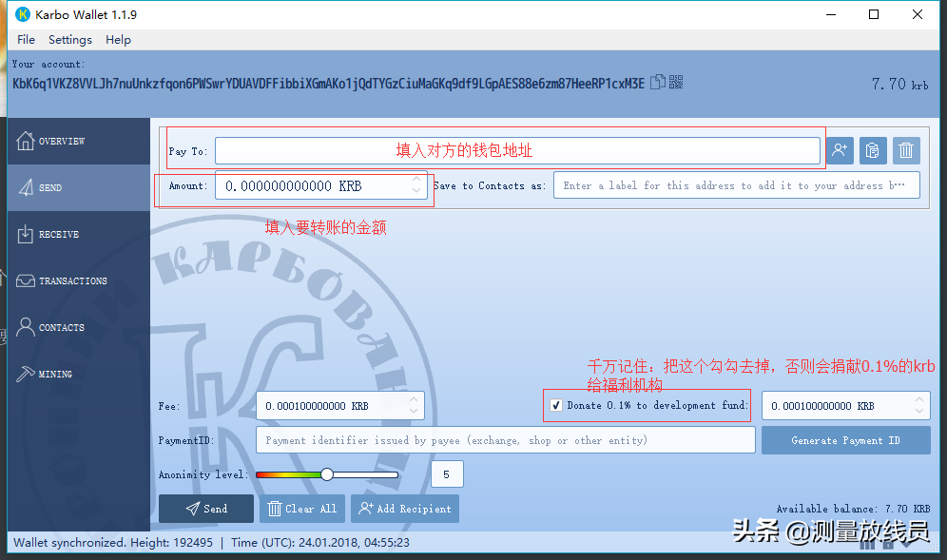Open the Overview section
The width and height of the screenshot is (947, 560).
(79, 141)
